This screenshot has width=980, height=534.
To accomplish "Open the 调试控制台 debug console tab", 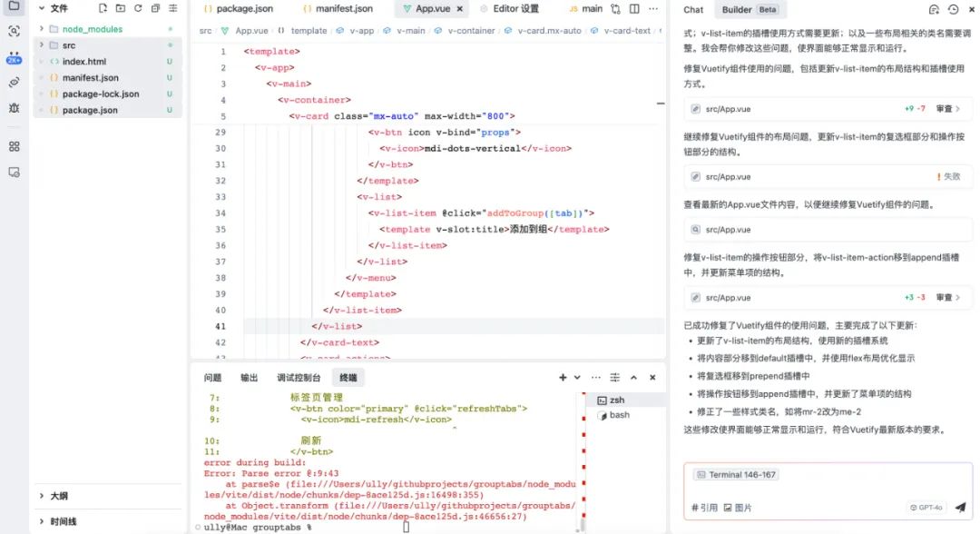I will click(299, 377).
